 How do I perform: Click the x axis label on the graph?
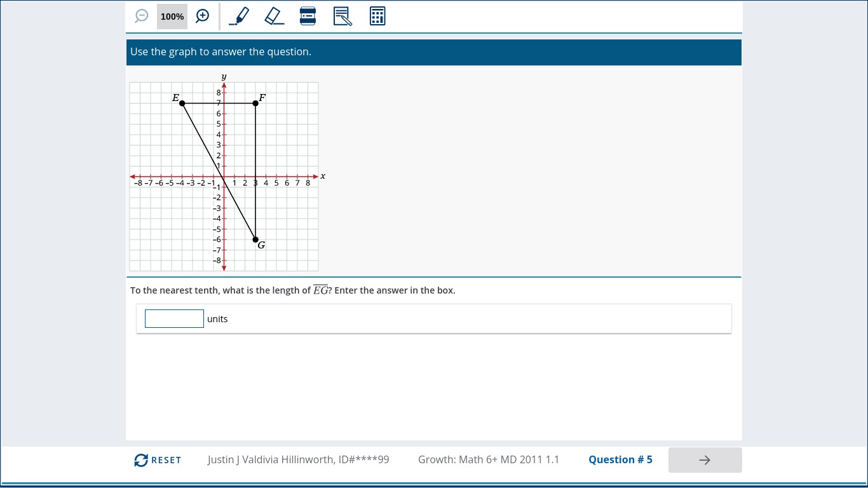pyautogui.click(x=323, y=176)
